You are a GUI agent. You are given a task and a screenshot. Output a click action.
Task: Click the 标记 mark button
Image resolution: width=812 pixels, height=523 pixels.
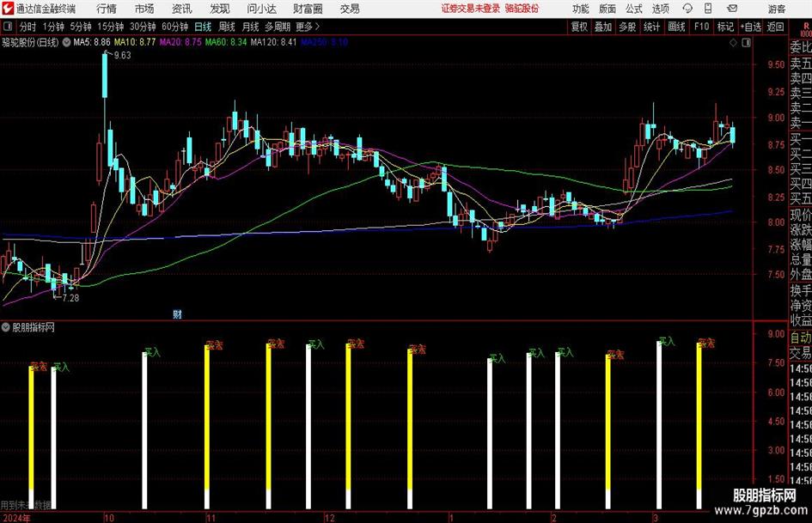[x=725, y=27]
